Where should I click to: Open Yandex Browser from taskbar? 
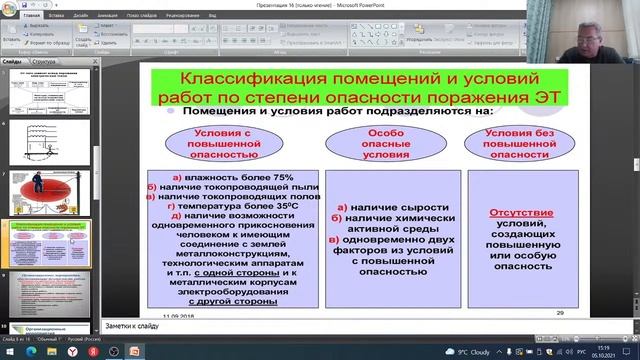73,351
